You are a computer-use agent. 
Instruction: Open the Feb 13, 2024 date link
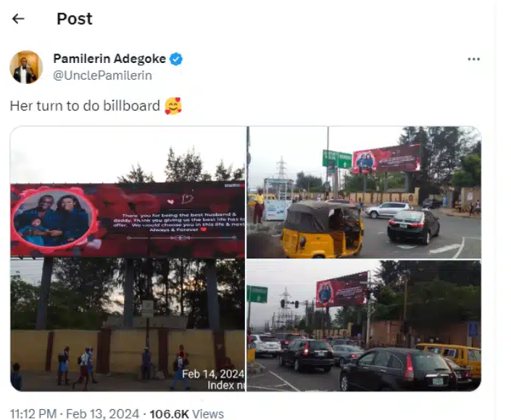103,414
